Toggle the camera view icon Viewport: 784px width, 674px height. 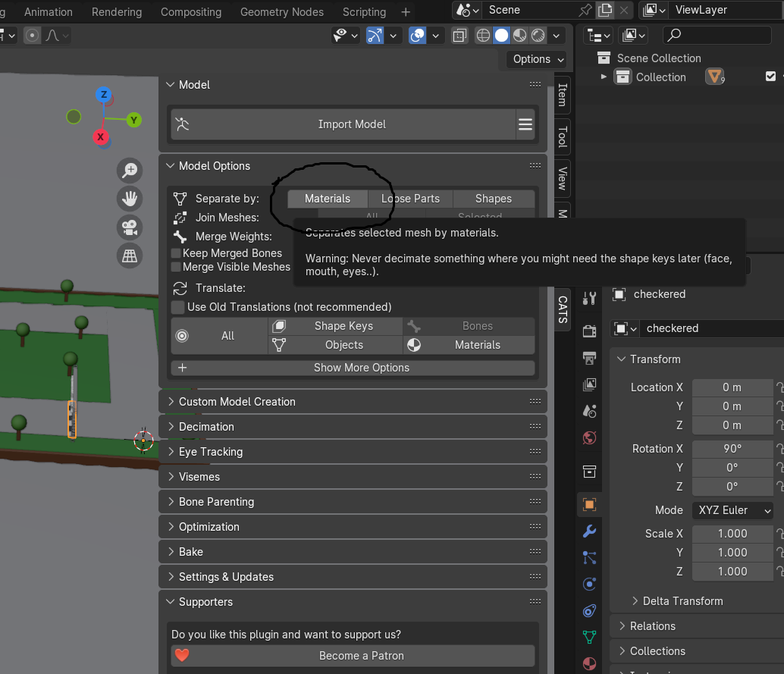(x=130, y=227)
